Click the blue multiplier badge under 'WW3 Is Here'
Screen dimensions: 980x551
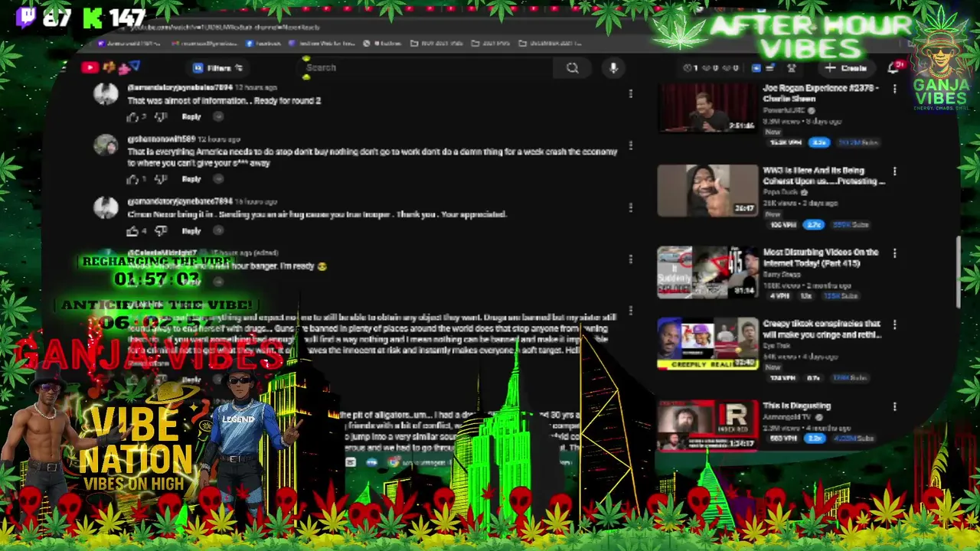(x=812, y=225)
